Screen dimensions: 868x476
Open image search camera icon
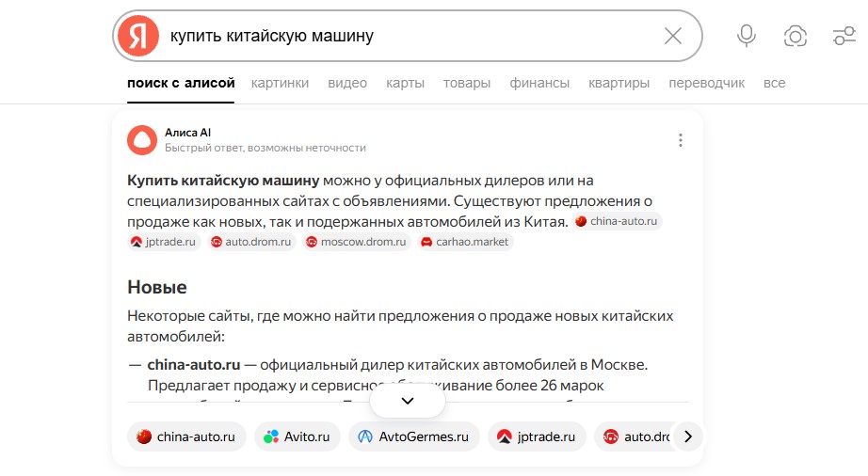pos(795,37)
